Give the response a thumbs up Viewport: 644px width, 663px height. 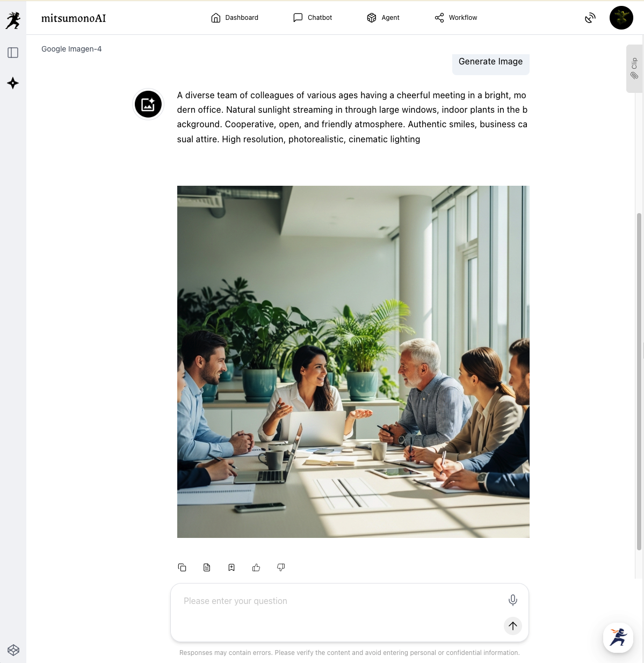[x=256, y=567]
